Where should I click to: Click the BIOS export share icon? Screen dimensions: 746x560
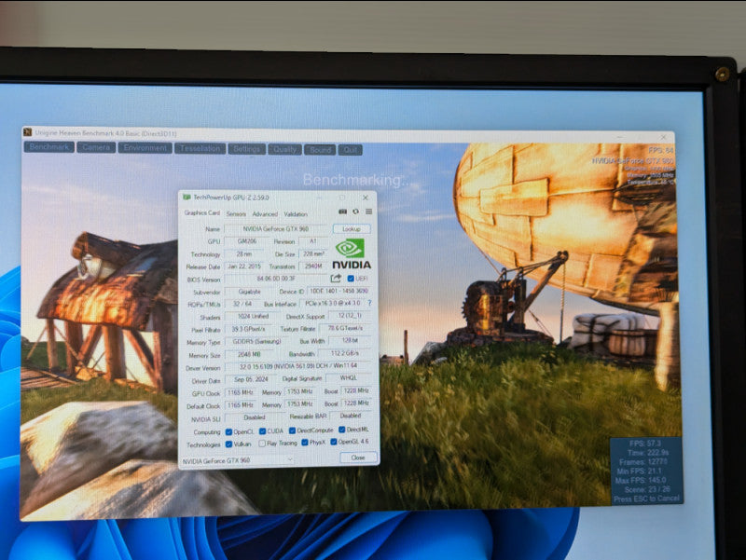click(x=336, y=278)
